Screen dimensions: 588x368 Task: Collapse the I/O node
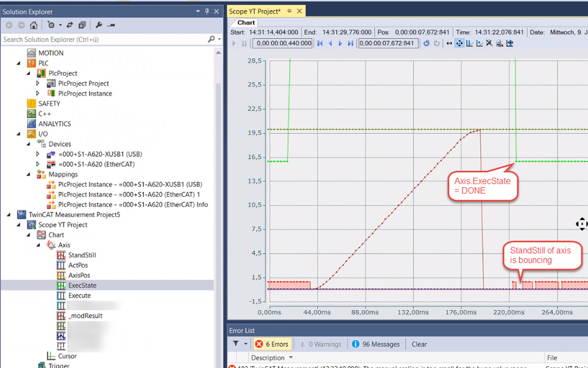(18, 134)
